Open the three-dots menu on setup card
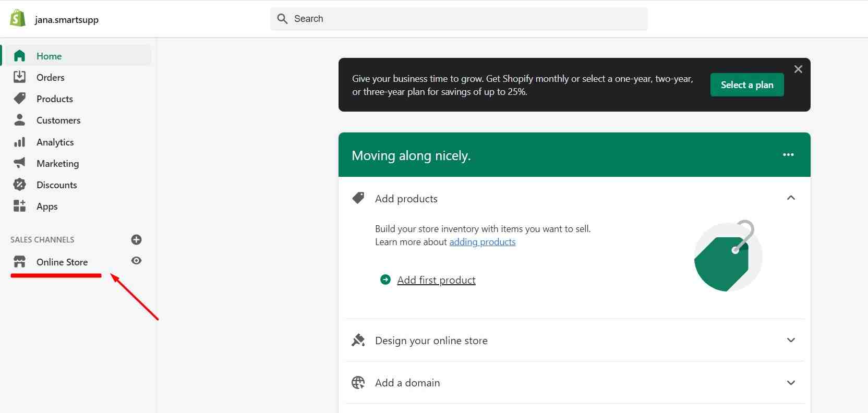 [x=788, y=155]
